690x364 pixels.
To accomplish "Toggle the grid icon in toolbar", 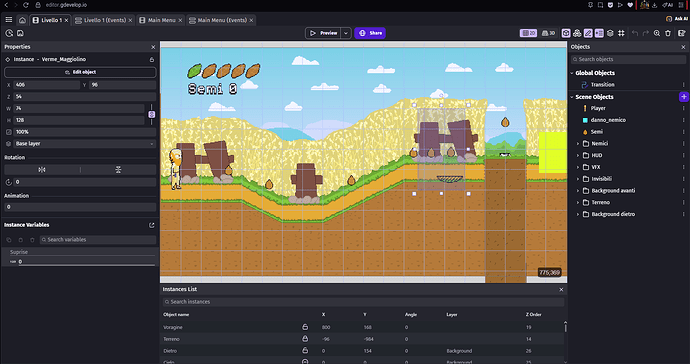I will 621,33.
